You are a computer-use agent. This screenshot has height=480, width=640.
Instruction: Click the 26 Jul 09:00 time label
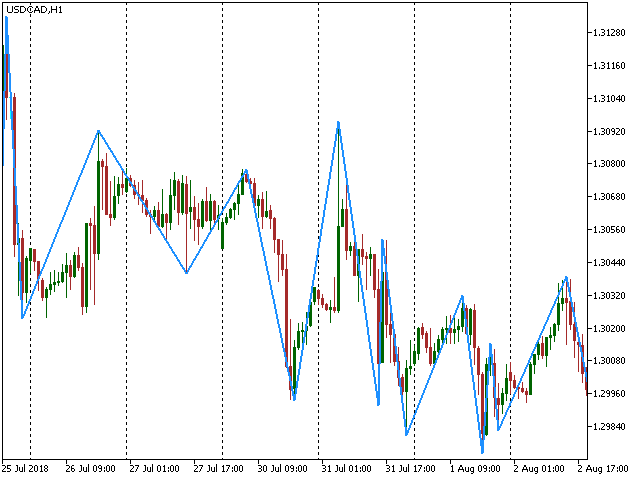[x=91, y=469]
